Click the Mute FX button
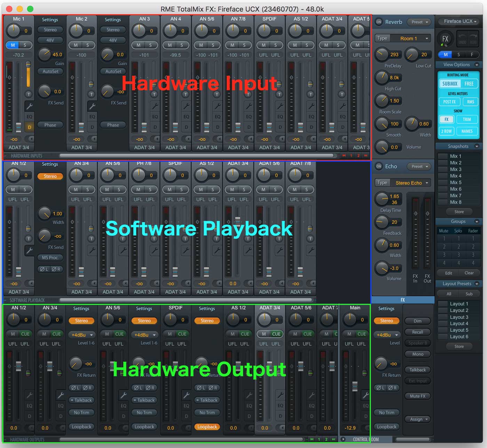Viewport: 487px width, 448px height. 417,396
